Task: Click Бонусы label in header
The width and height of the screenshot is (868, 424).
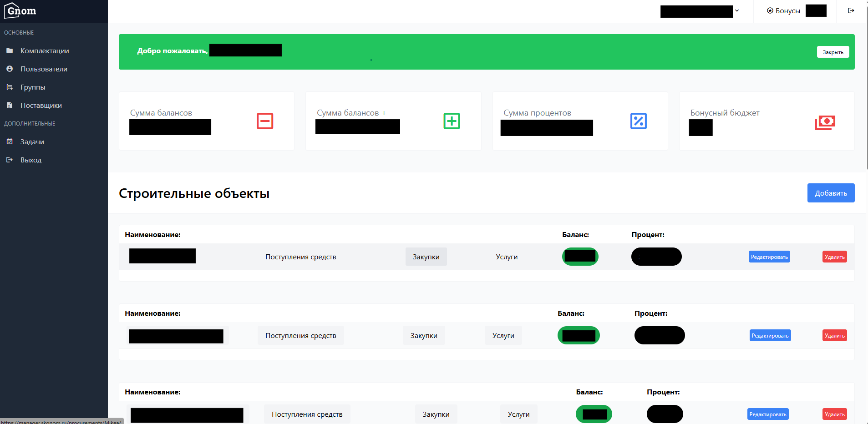Action: click(x=788, y=10)
